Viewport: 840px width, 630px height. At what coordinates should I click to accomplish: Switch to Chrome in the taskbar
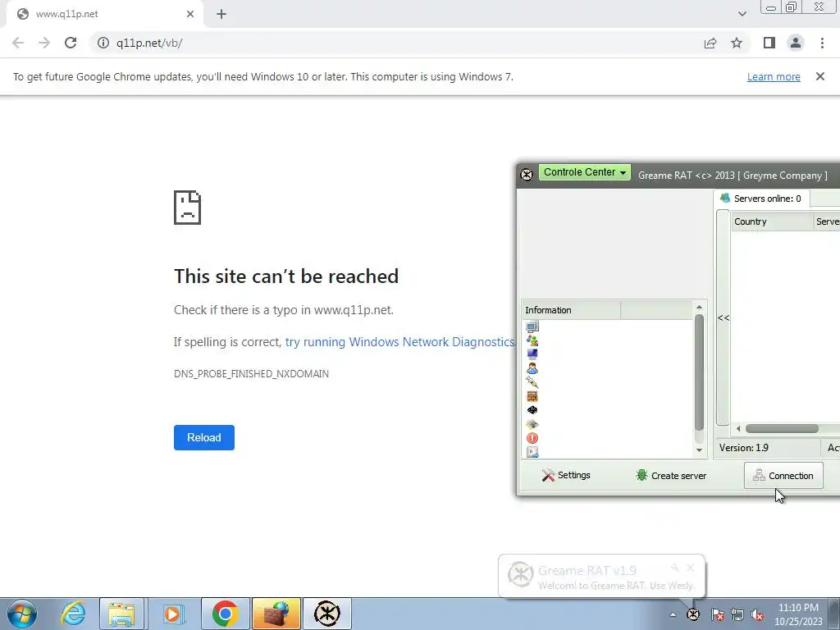point(225,614)
